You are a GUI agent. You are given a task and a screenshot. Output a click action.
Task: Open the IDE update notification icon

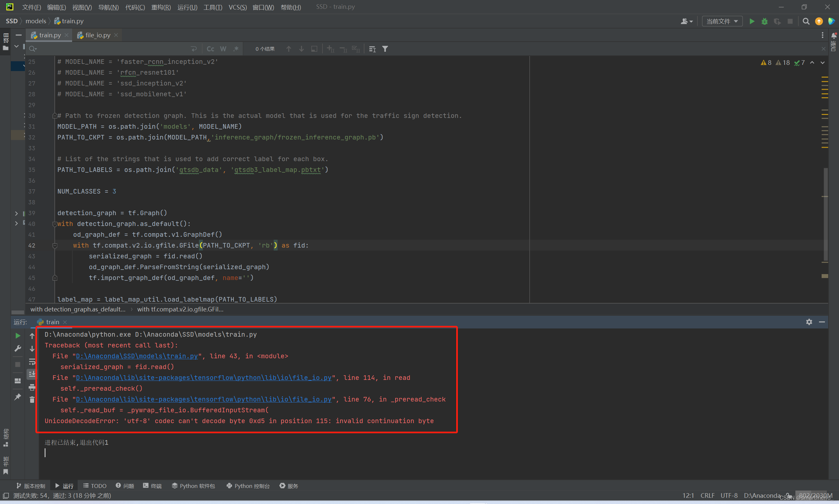pos(819,21)
